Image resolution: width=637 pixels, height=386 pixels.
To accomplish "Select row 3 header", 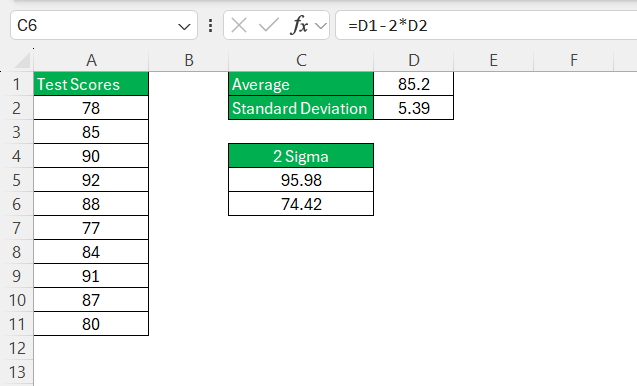I will pos(16,132).
